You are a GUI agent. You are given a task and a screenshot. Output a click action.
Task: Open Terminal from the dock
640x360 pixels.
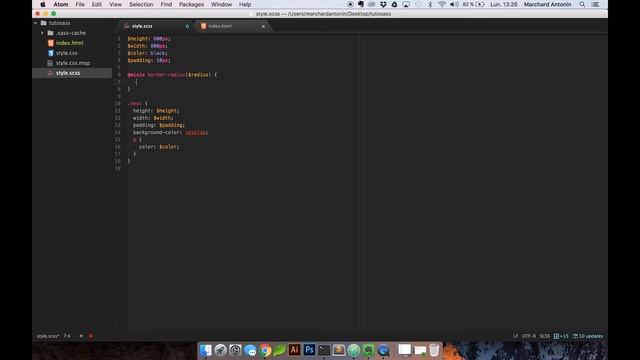[324, 350]
